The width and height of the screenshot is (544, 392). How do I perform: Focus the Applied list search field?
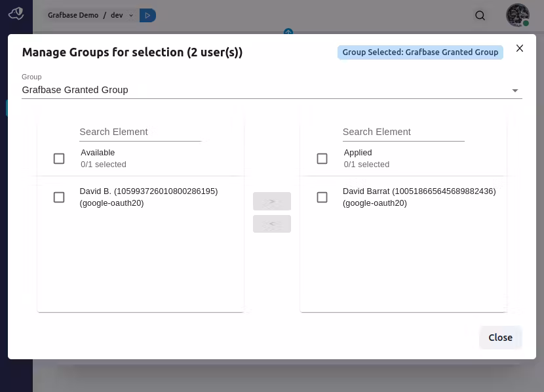tap(404, 132)
